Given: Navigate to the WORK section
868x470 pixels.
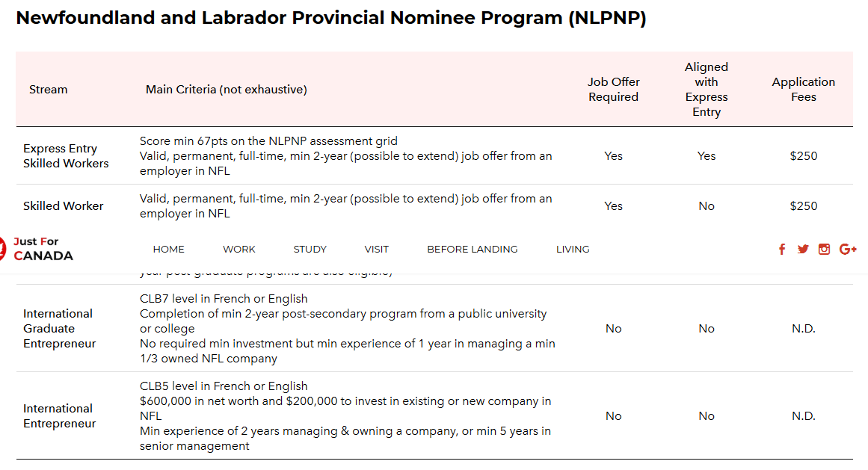Looking at the screenshot, I should (x=238, y=249).
